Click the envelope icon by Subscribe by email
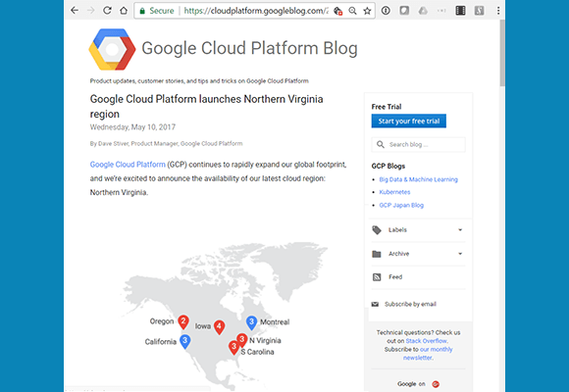The width and height of the screenshot is (569, 392). 375,304
